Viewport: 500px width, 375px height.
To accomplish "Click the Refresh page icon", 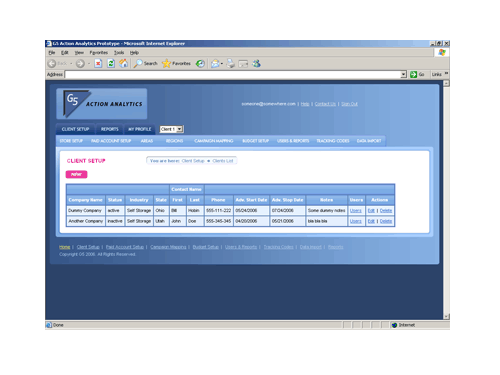I will (111, 63).
